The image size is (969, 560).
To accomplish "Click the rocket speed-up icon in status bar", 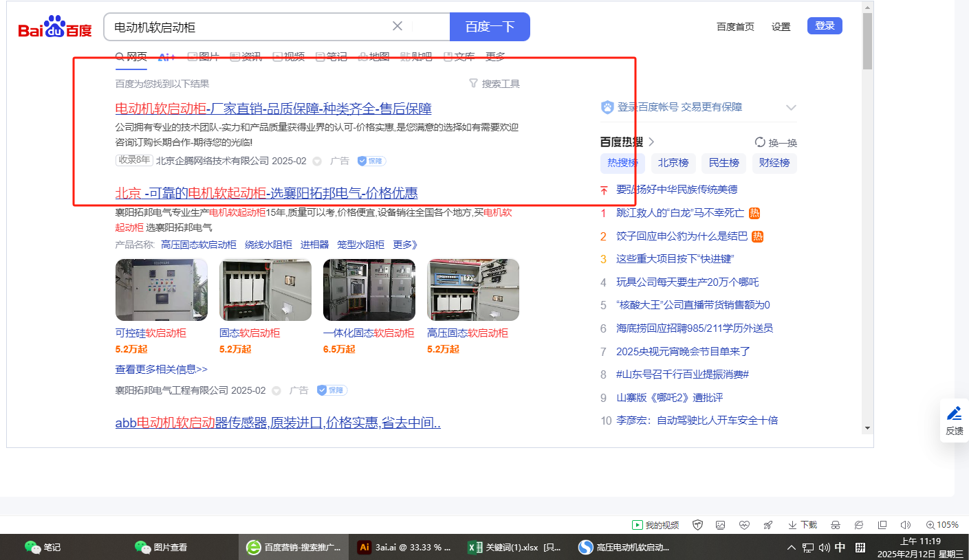I will coord(768,525).
